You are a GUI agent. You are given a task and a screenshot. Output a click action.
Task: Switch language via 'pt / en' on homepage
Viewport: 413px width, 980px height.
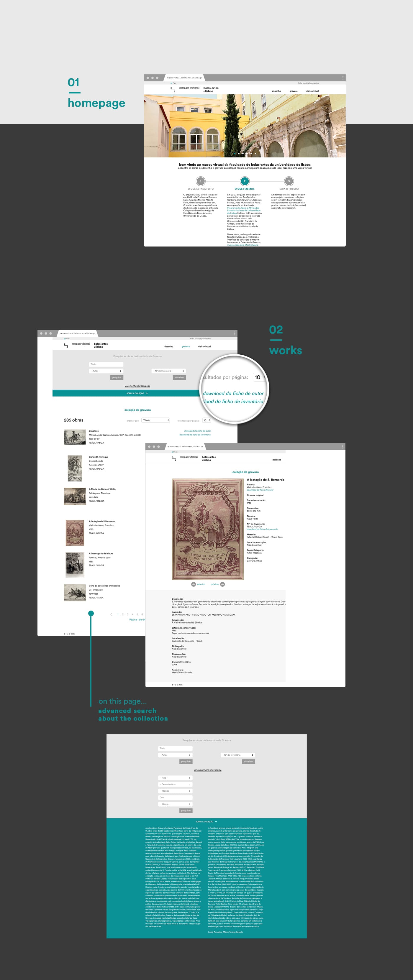[x=173, y=83]
